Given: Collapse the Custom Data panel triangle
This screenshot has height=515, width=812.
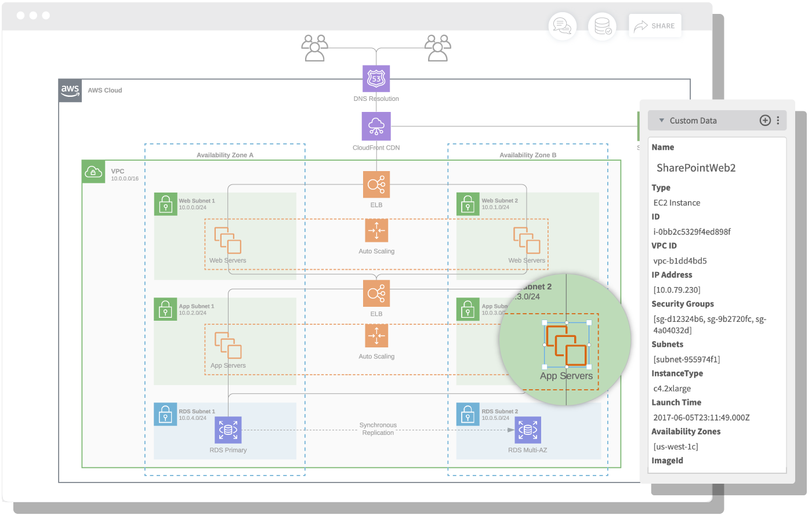Looking at the screenshot, I should tap(661, 121).
